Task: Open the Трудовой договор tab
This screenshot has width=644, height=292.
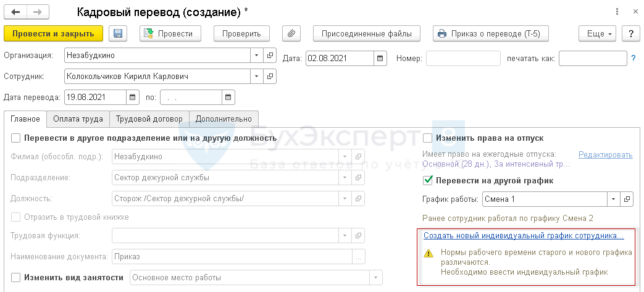Action: [149, 119]
